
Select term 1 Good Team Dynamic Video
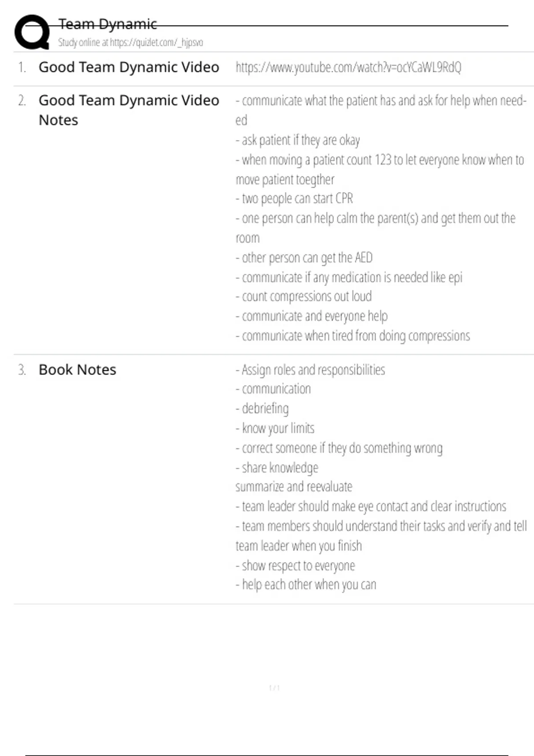coord(129,68)
